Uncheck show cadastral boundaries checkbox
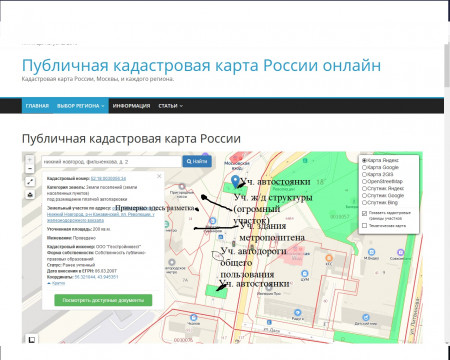Image resolution: width=450 pixels, height=360 pixels. 364,213
